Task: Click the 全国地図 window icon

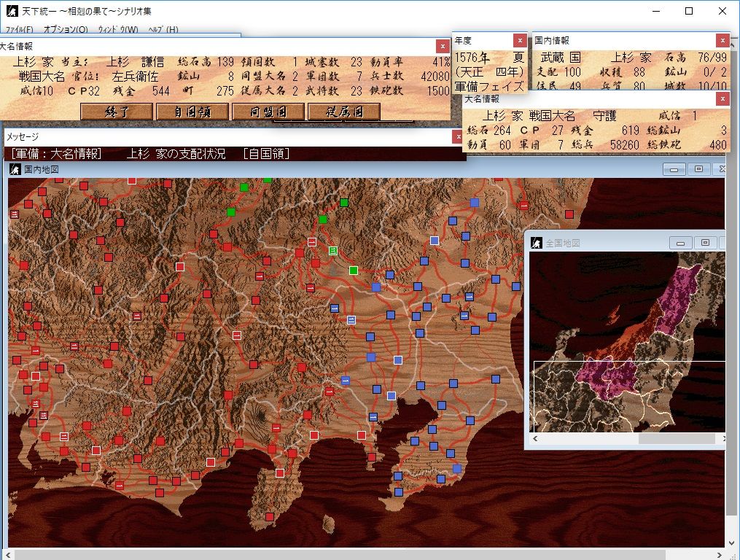Action: pyautogui.click(x=536, y=243)
